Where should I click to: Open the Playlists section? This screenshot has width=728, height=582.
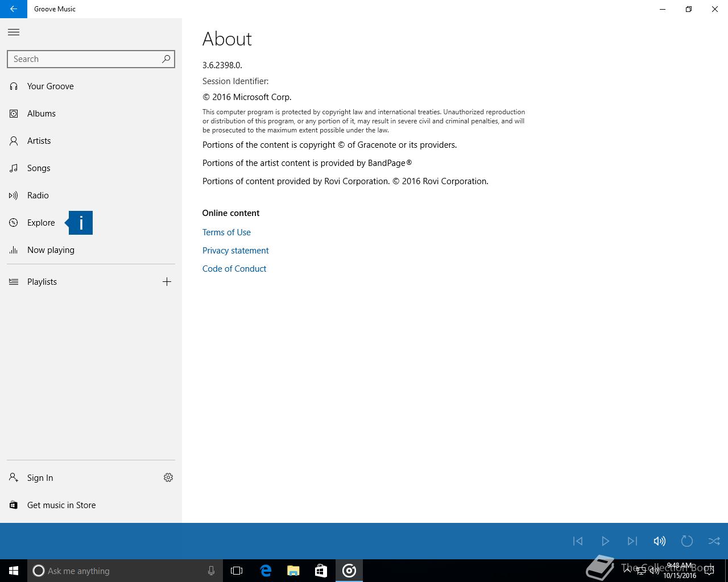pyautogui.click(x=77, y=282)
